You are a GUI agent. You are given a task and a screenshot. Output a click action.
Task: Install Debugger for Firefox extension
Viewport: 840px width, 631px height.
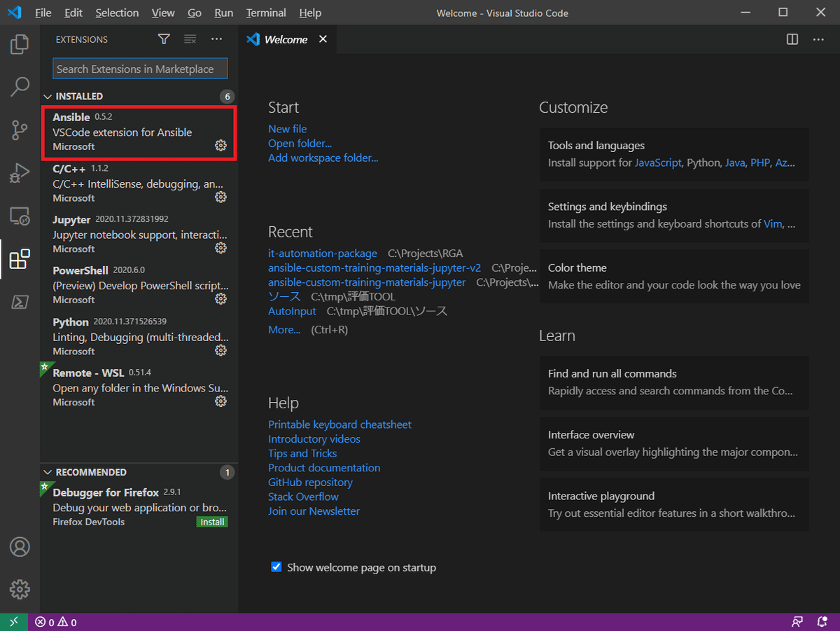[x=212, y=522]
